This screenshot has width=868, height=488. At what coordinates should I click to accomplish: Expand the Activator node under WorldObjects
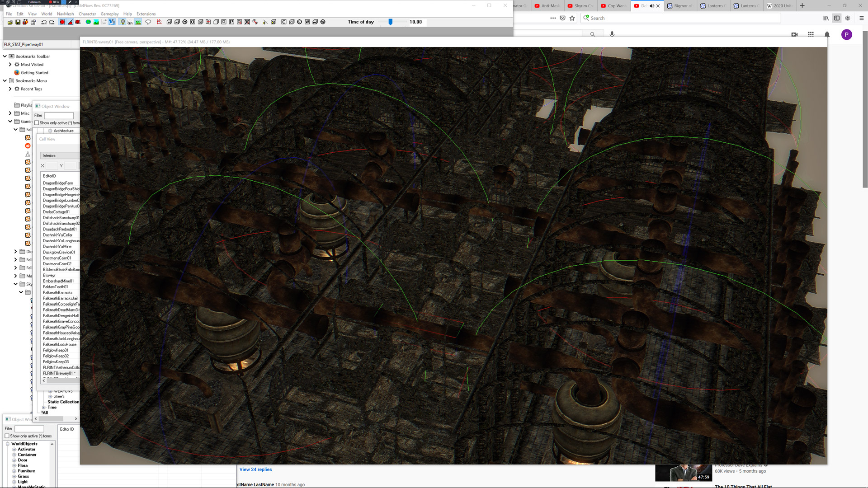[14, 449]
